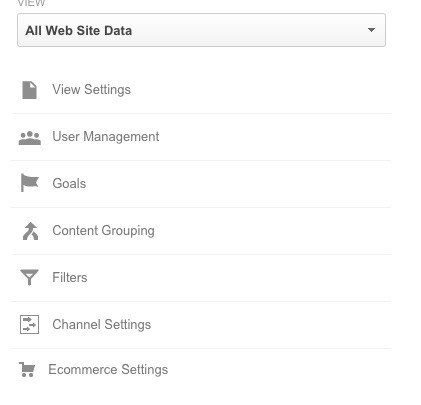Click the User Management people icon

[x=30, y=138]
